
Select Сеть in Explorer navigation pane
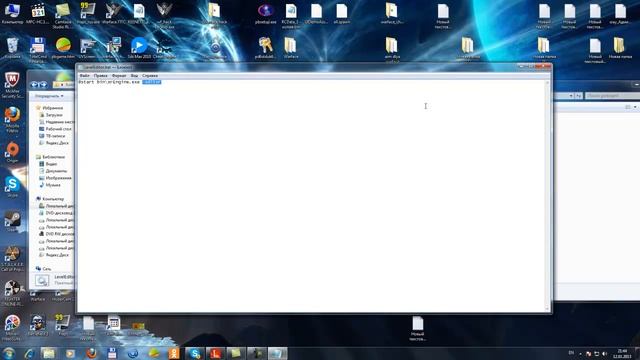46,269
